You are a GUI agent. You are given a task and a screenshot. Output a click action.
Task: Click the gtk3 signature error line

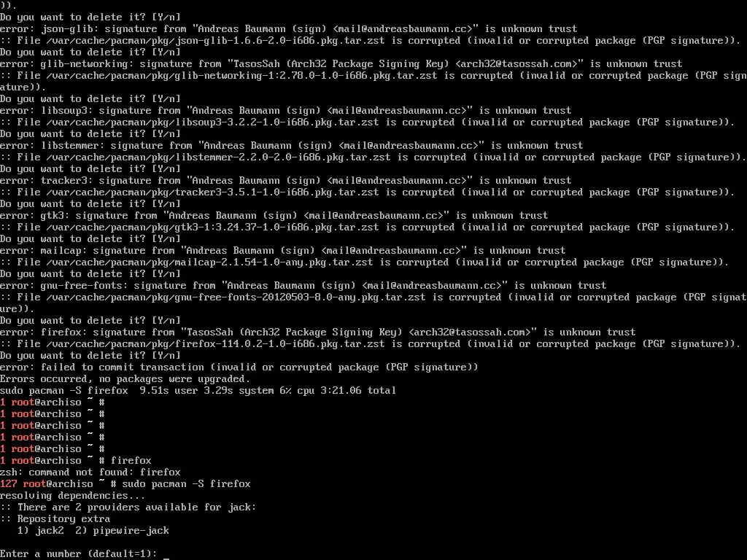pyautogui.click(x=274, y=216)
